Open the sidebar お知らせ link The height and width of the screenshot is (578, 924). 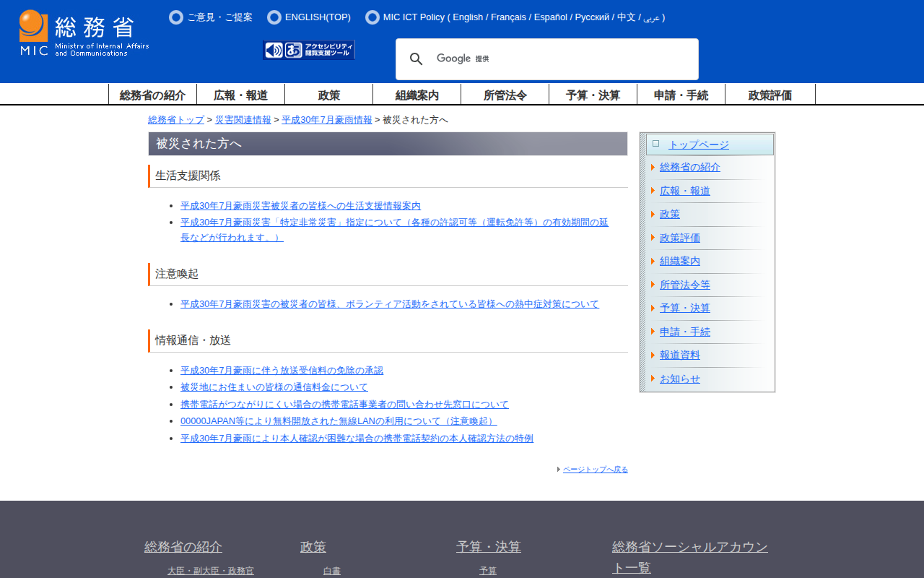[679, 379]
